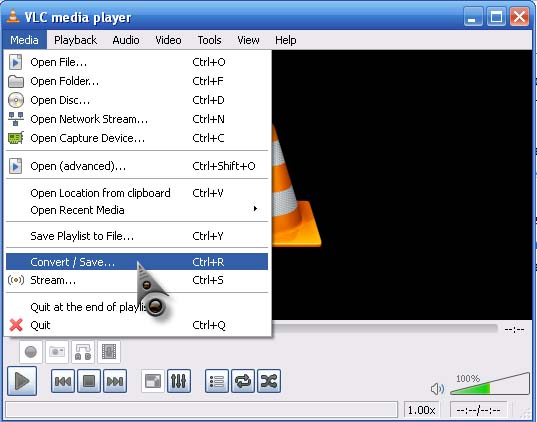
Task: Choose Open Location from clipboard
Action: pyautogui.click(x=137, y=193)
